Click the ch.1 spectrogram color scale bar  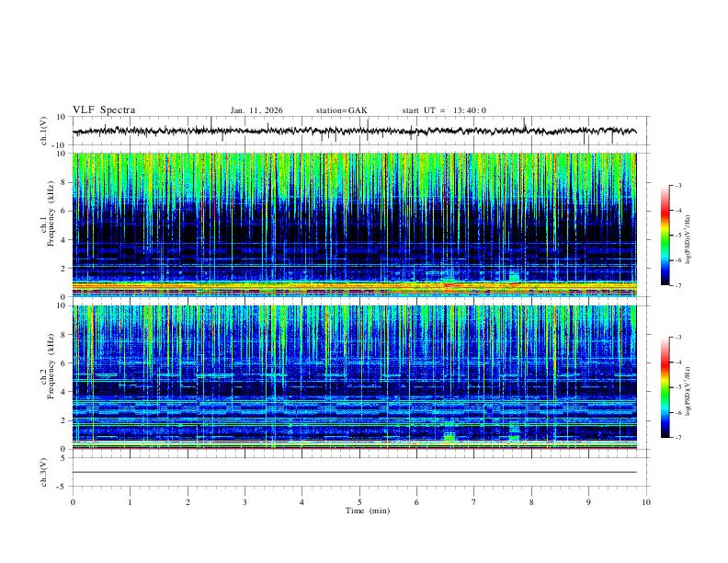665,236
